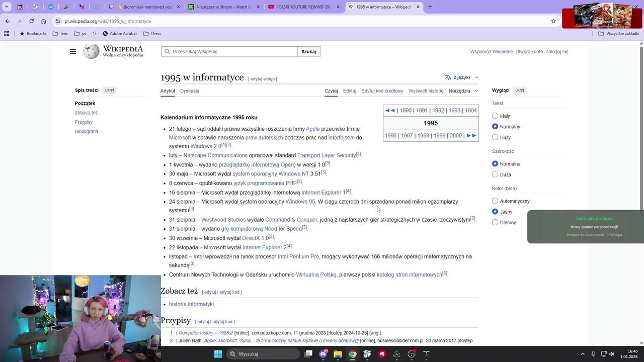The image size is (644, 362).
Task: Click the edytuj wstęp link beside title
Action: (263, 79)
